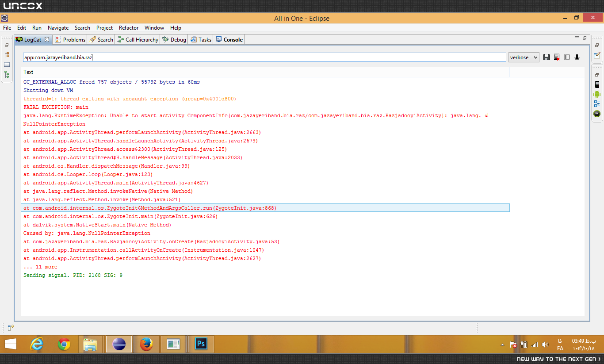Screen dimensions: 604x364
Task: Click the LogCat filter search field
Action: tap(264, 57)
